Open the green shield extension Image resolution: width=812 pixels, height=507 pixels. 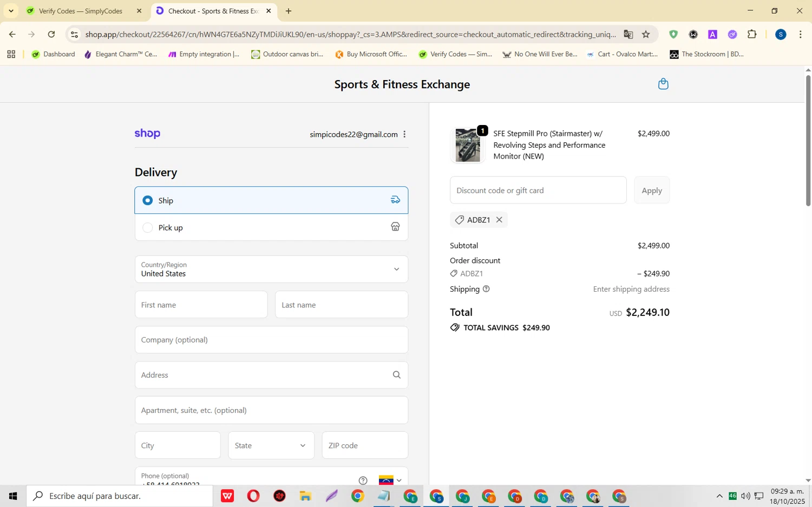673,35
